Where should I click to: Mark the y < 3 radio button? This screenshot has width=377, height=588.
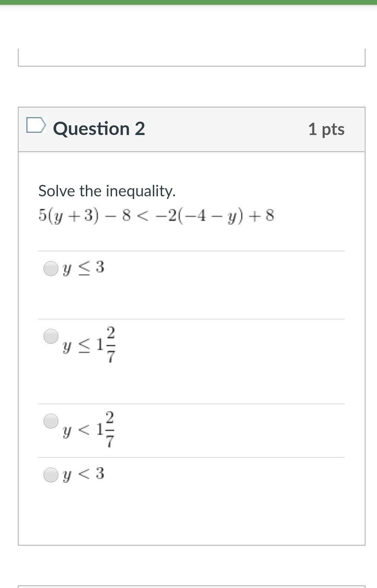coord(51,475)
